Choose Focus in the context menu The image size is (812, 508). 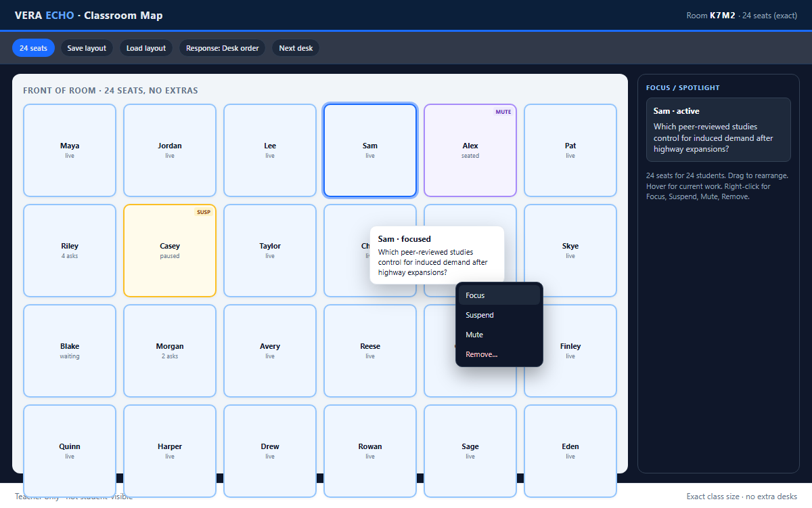pyautogui.click(x=499, y=295)
